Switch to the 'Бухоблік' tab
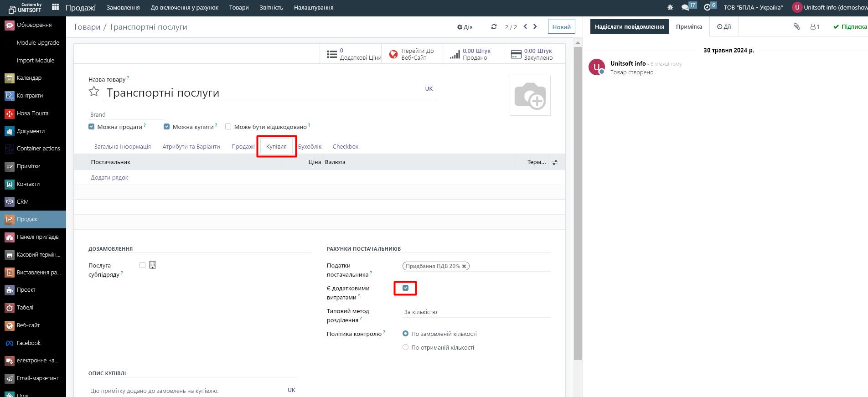 (310, 147)
